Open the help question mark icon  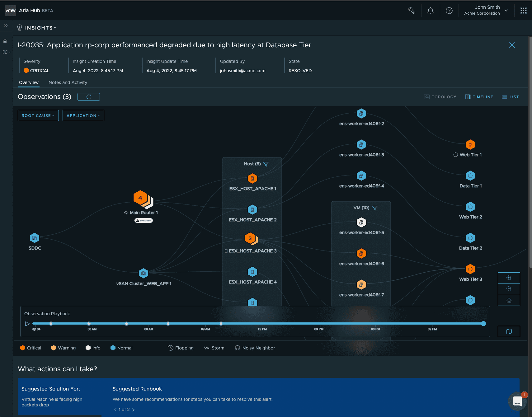coord(449,11)
